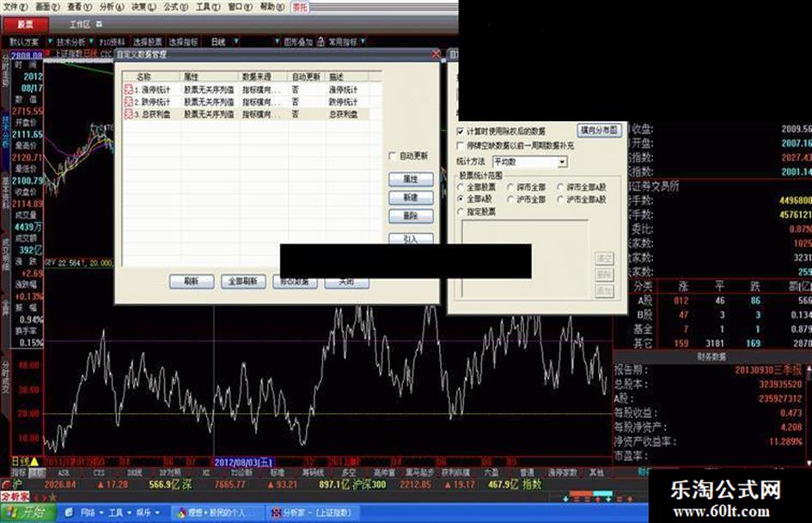Select the 沪市全部A股 radio button
Image resolution: width=812 pixels, height=523 pixels.
(559, 199)
